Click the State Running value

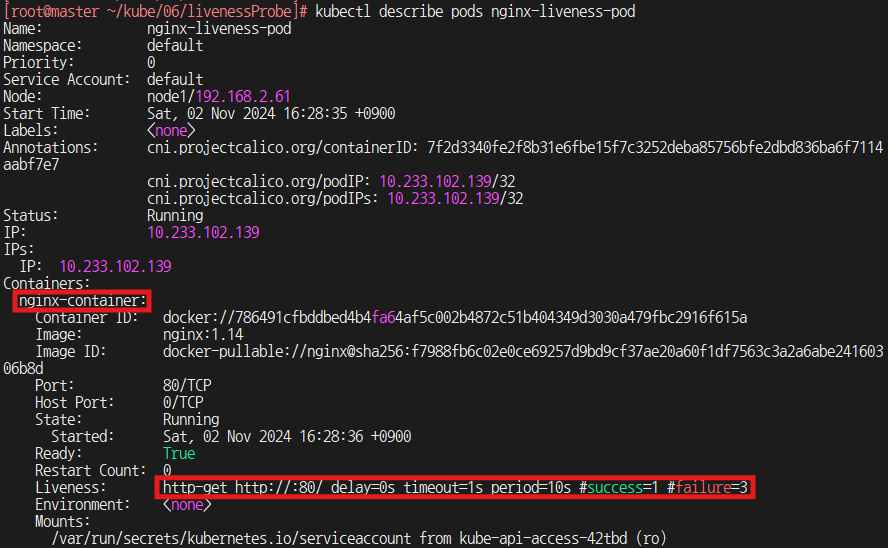point(191,419)
